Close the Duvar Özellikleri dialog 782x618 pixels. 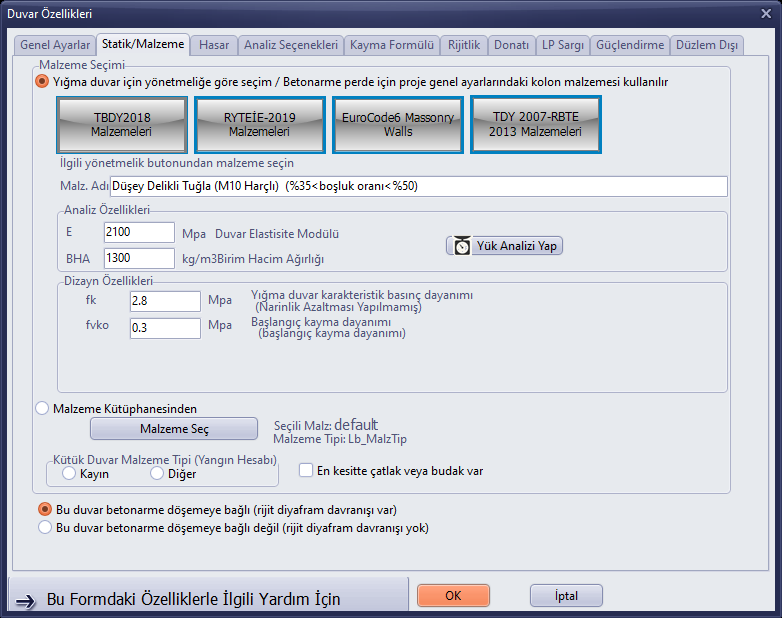(766, 13)
